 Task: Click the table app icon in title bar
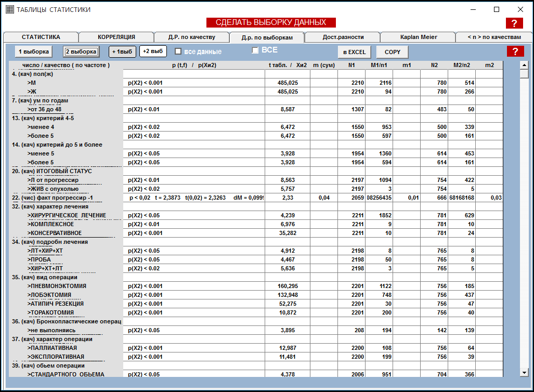(x=9, y=9)
